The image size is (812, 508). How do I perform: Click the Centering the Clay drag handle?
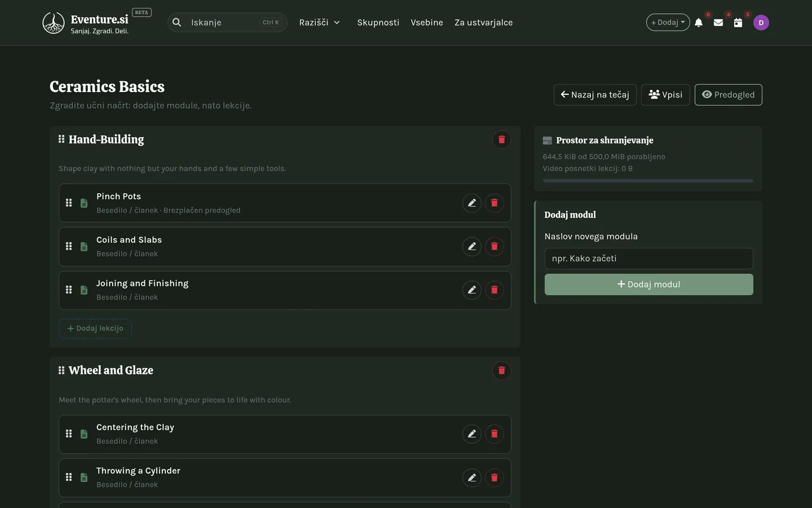coord(69,434)
